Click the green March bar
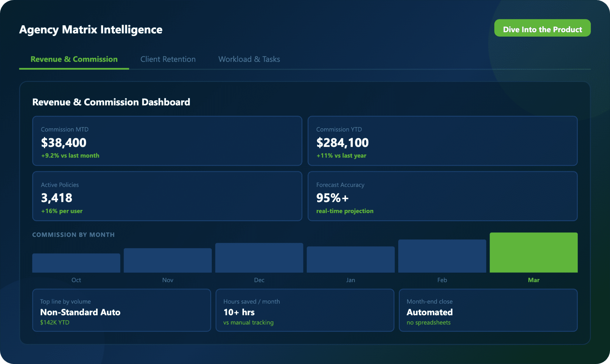610x364 pixels. [x=533, y=252]
